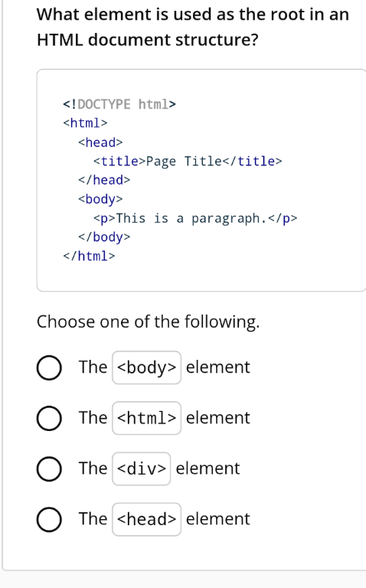Select the radio button for the html element
The image size is (366, 588).
pyautogui.click(x=49, y=418)
